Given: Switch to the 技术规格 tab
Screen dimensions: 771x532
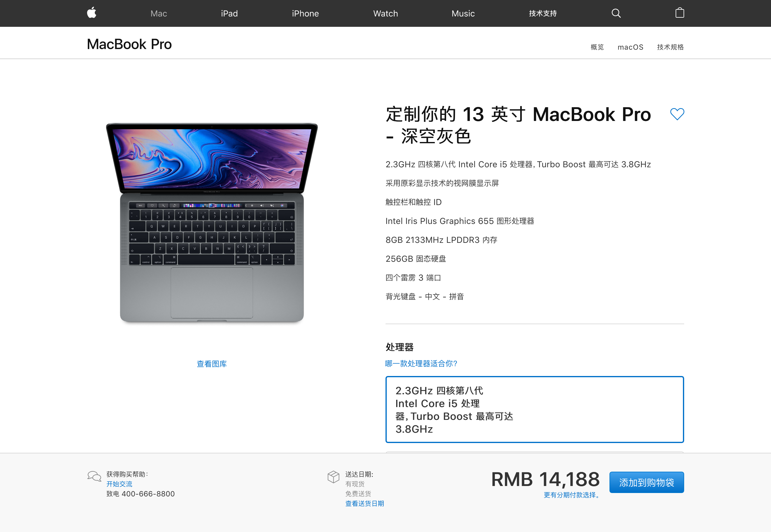Looking at the screenshot, I should (670, 47).
